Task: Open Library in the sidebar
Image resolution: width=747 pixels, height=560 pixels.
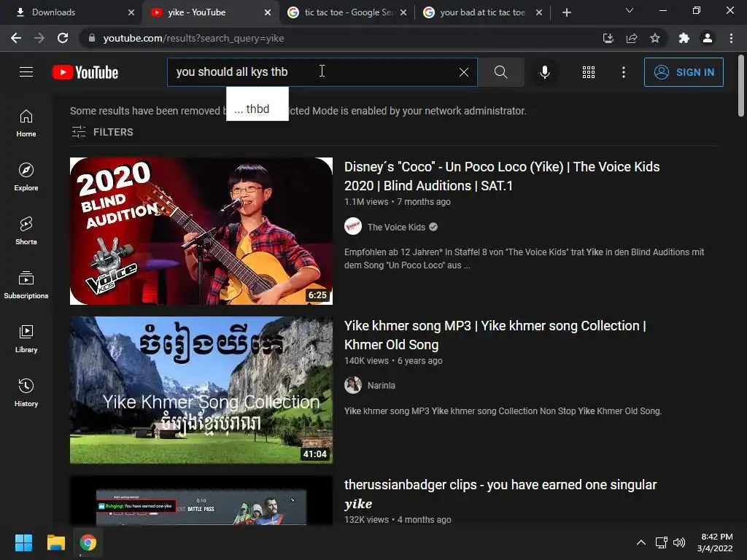Action: pyautogui.click(x=26, y=338)
